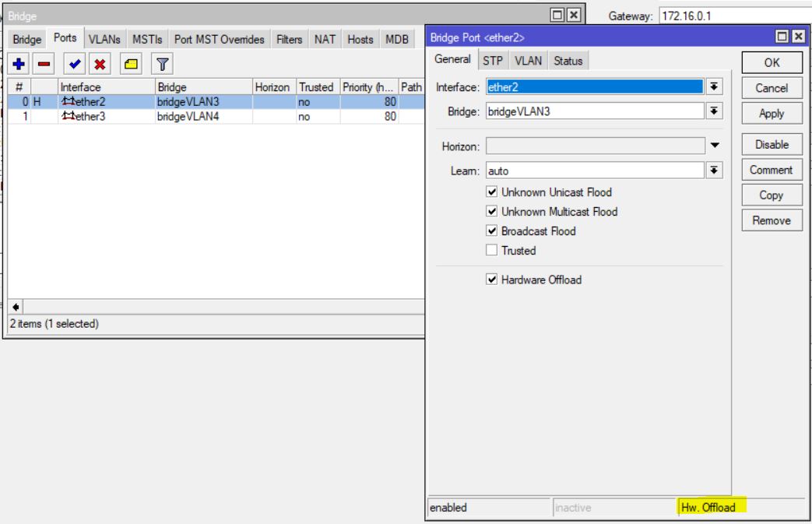The height and width of the screenshot is (524, 812).
Task: Enable port using blue checkmark icon
Action: (75, 64)
